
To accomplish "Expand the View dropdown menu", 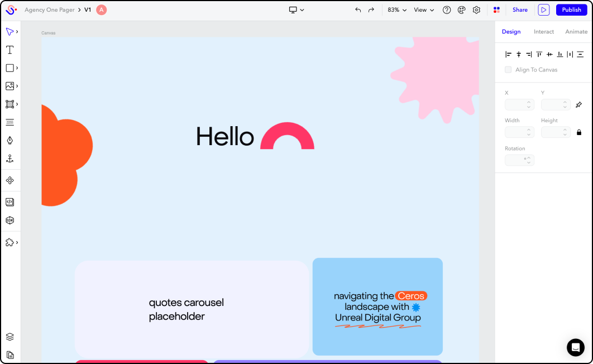I will (x=424, y=10).
